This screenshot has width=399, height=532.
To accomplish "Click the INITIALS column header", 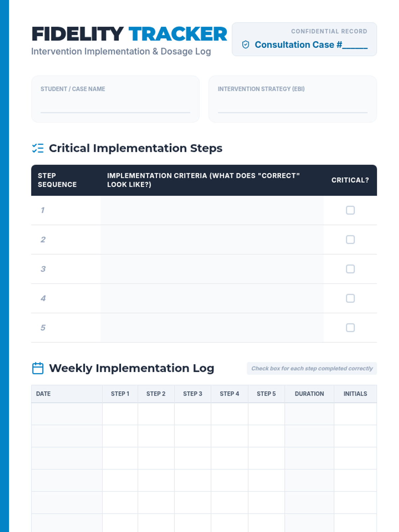I will (355, 394).
